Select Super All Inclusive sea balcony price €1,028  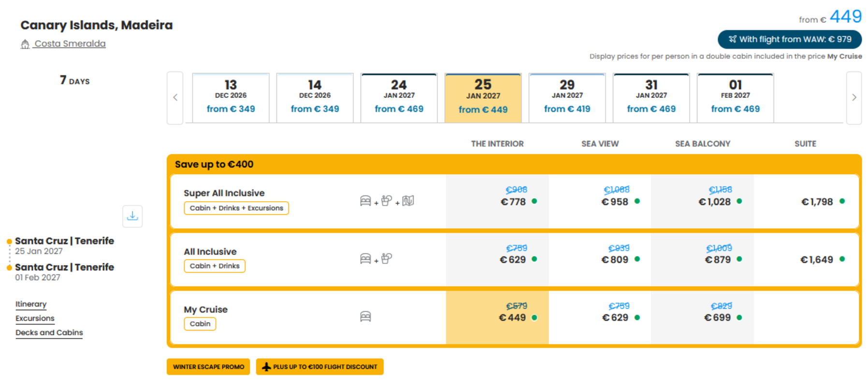[x=715, y=202]
